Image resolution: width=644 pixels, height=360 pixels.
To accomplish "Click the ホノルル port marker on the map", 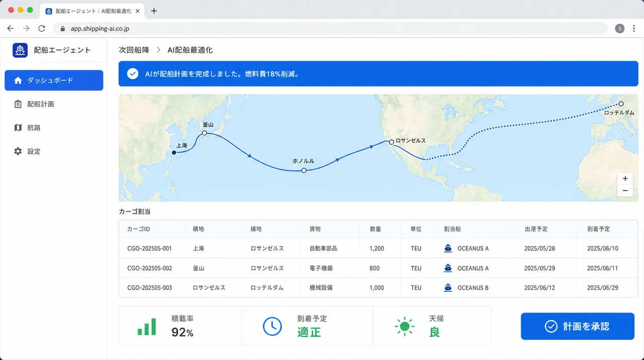I will click(x=304, y=171).
